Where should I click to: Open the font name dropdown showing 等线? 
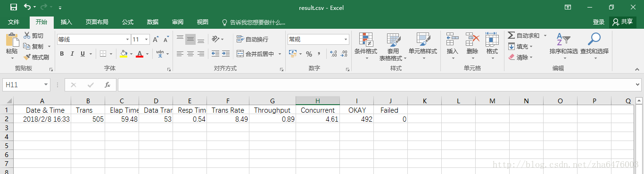coord(127,40)
